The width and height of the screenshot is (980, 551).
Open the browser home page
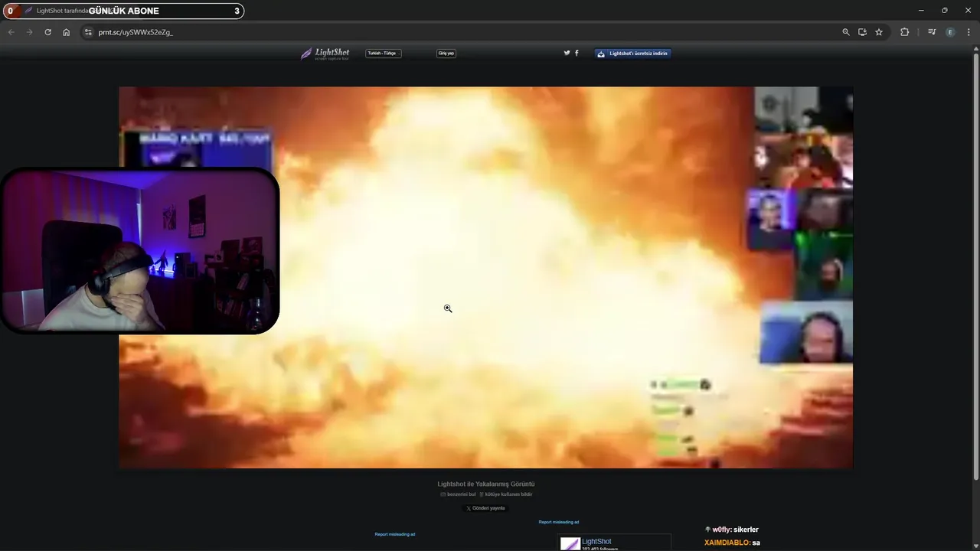tap(67, 32)
